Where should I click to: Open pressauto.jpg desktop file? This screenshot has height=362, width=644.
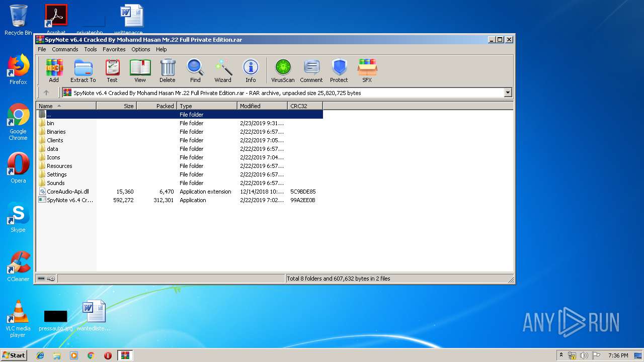pyautogui.click(x=55, y=320)
